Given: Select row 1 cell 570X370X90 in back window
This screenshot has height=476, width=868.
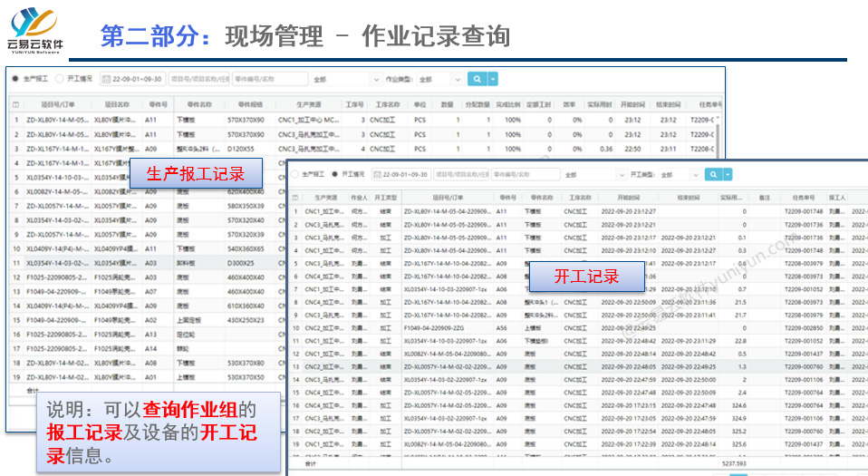Looking at the screenshot, I should click(x=246, y=120).
